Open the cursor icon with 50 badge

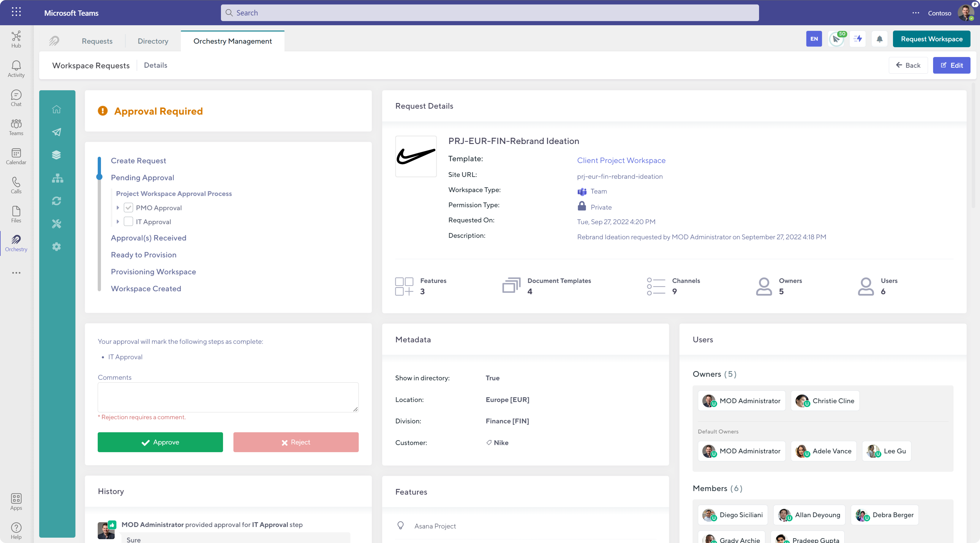tap(836, 39)
